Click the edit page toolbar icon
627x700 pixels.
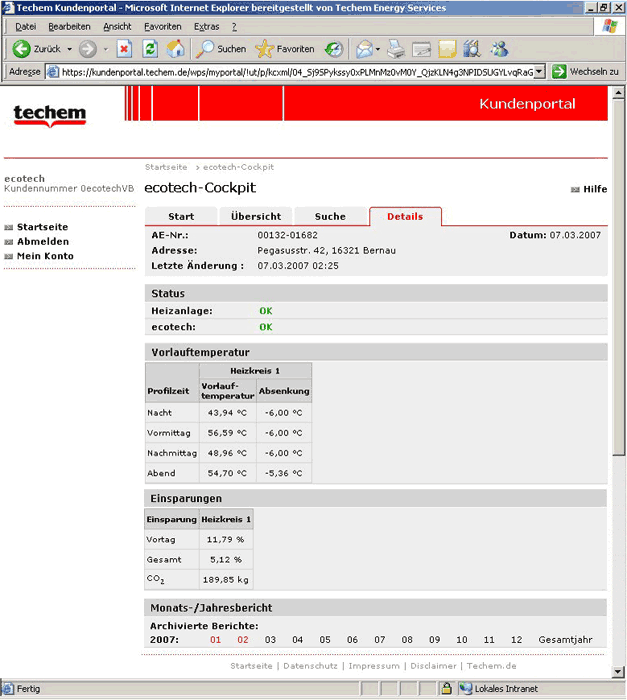click(x=422, y=49)
